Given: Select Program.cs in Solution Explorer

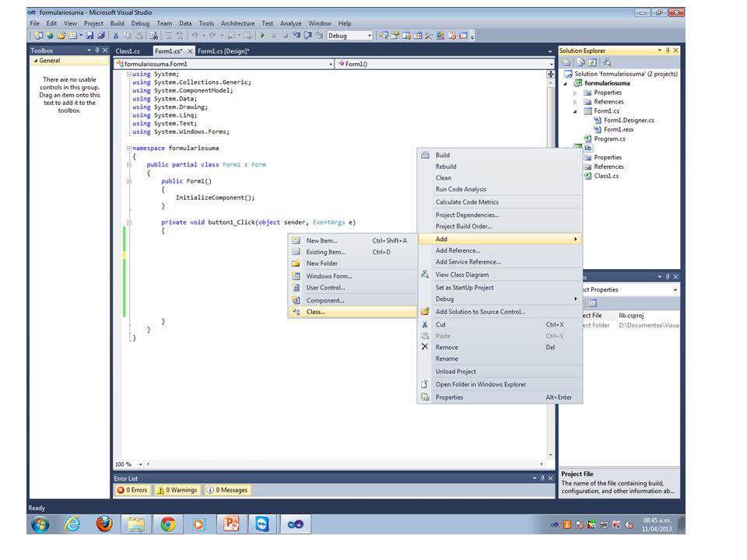Looking at the screenshot, I should pos(609,139).
